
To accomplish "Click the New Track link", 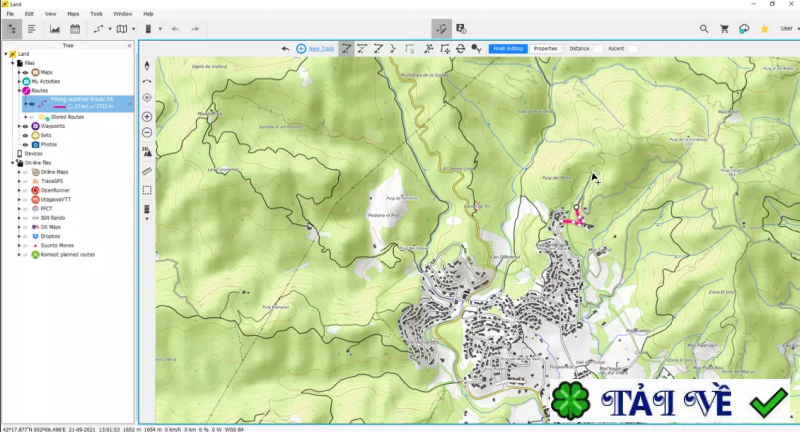I will tap(321, 48).
